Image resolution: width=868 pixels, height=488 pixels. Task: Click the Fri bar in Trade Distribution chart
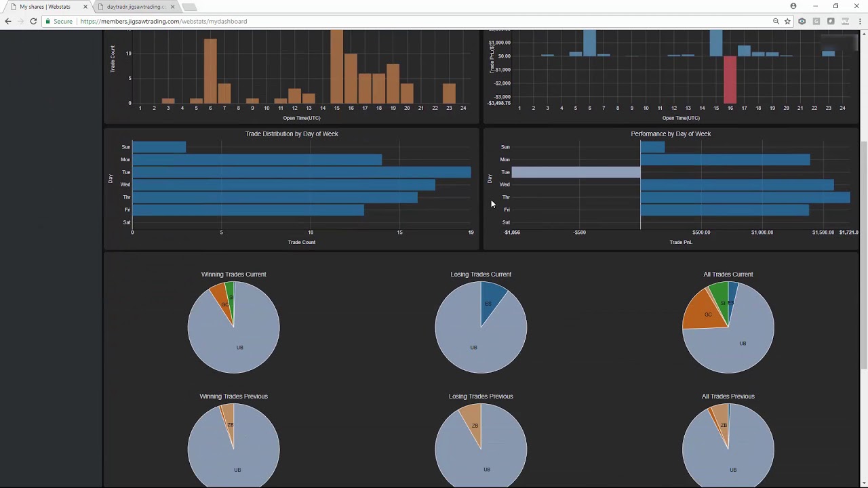pyautogui.click(x=248, y=210)
